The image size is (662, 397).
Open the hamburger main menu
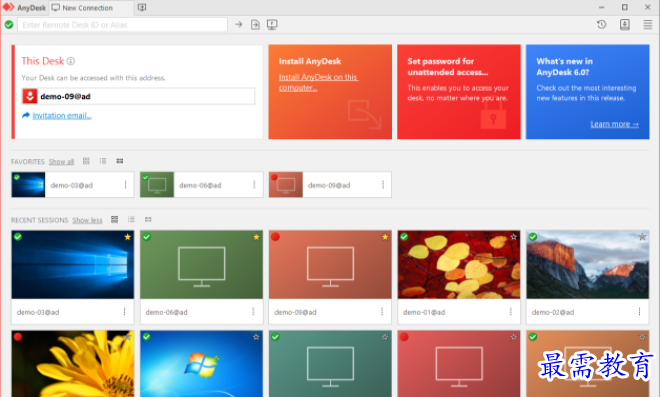[648, 24]
